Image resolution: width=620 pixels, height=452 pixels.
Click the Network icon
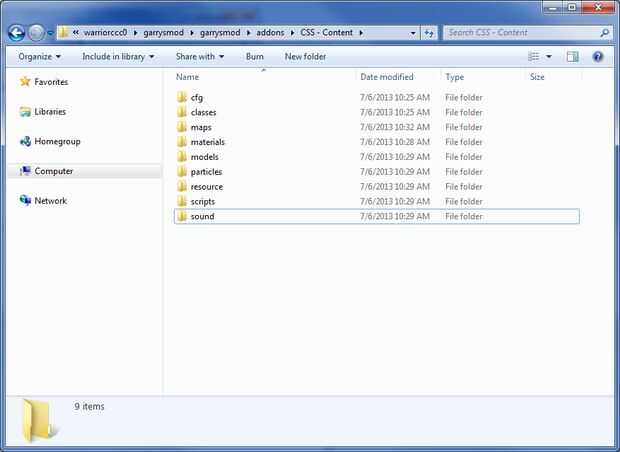click(25, 200)
